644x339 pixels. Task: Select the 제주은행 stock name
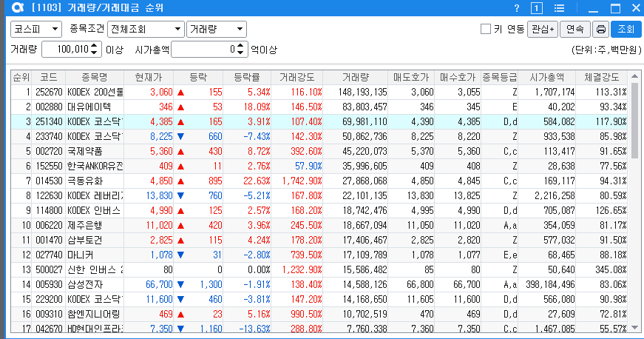84,225
